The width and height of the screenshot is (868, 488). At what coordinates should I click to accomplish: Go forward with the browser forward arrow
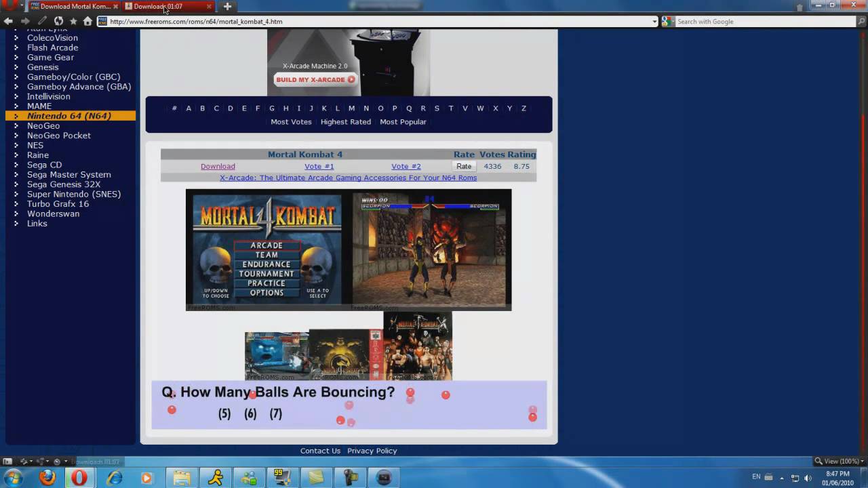click(24, 22)
